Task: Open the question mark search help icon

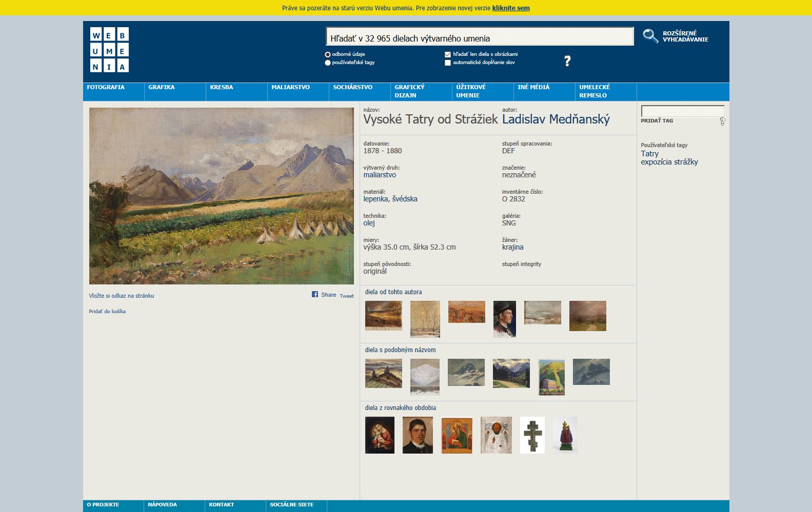Action: pyautogui.click(x=567, y=61)
